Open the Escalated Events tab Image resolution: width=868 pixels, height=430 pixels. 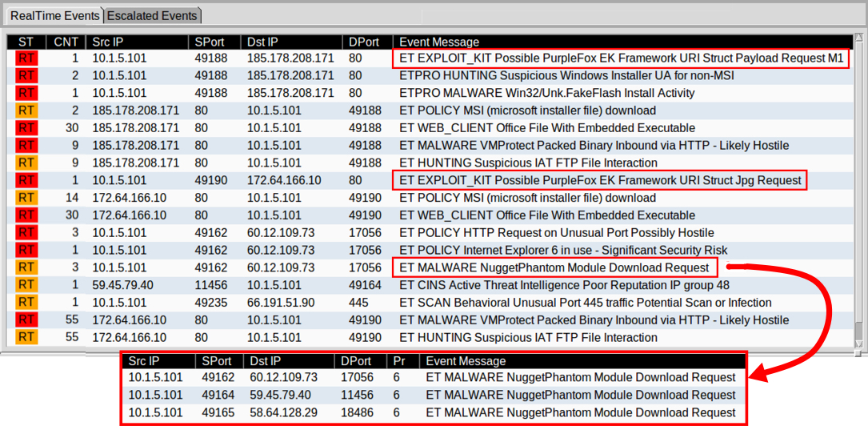152,15
